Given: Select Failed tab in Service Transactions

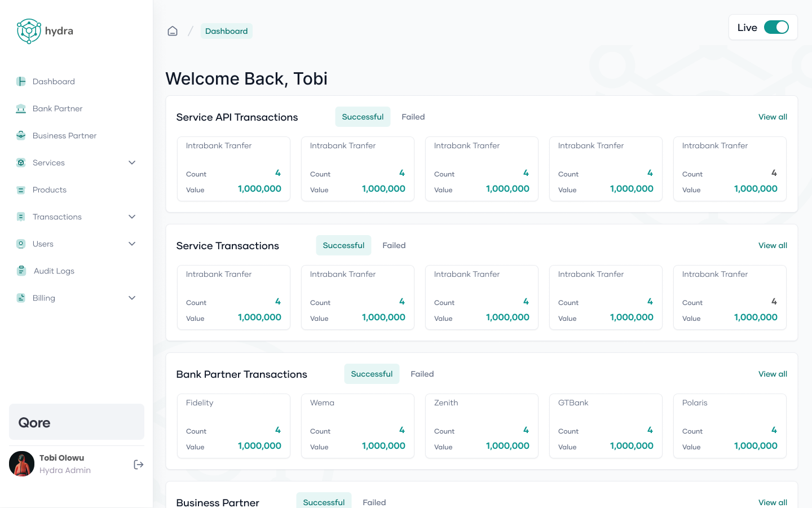Looking at the screenshot, I should click(394, 245).
